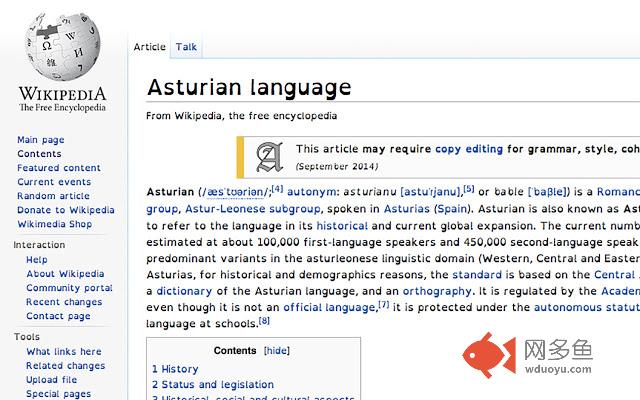Open the Help link

(37, 260)
